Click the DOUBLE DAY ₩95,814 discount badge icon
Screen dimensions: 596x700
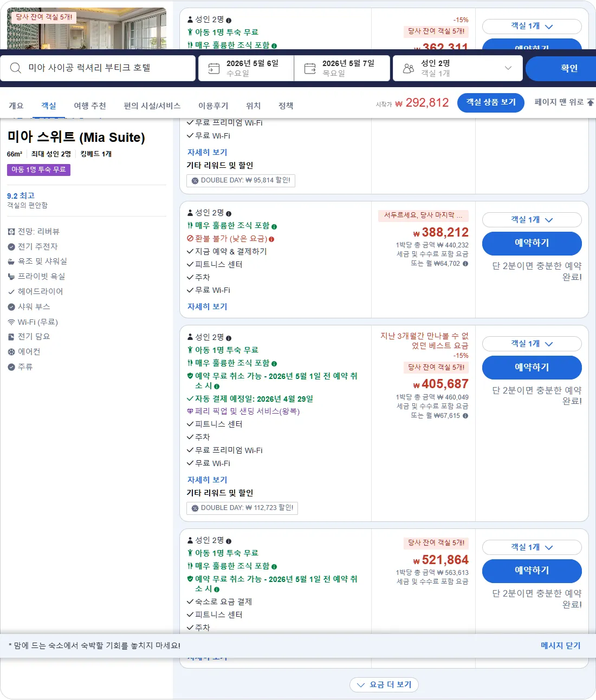point(195,181)
